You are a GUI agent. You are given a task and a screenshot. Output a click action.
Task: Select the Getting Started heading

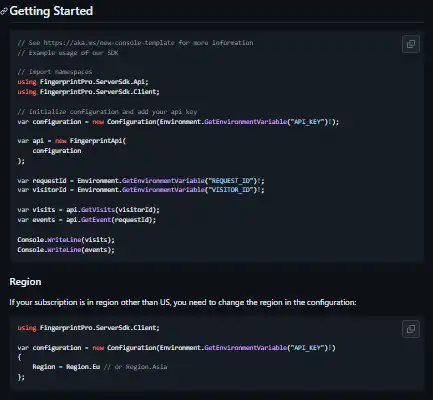(x=51, y=11)
